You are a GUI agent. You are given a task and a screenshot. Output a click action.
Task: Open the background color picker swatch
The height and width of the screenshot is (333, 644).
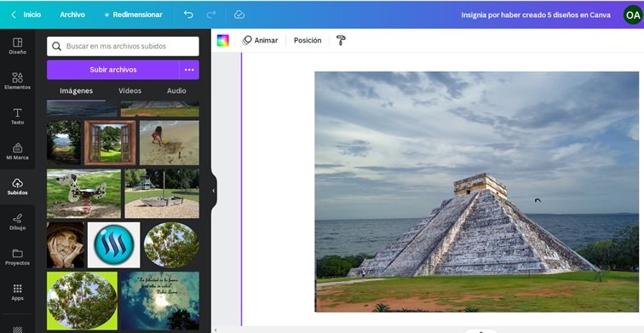tap(222, 40)
